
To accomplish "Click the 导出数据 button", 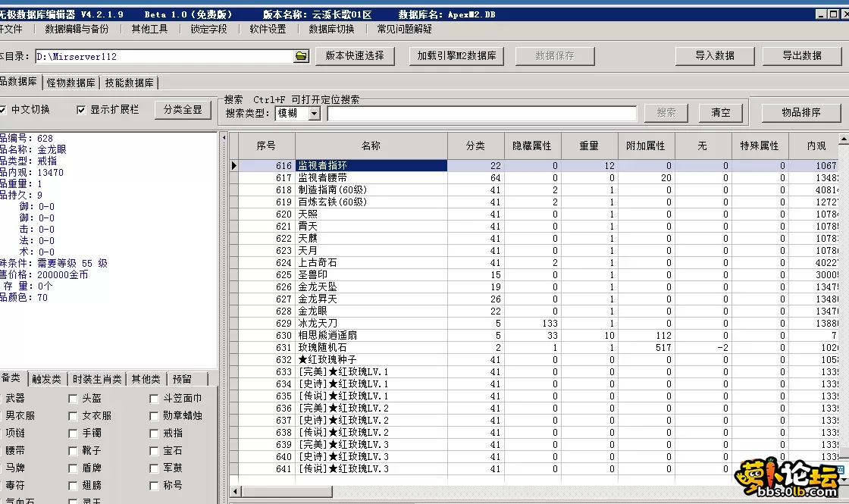I will click(801, 55).
